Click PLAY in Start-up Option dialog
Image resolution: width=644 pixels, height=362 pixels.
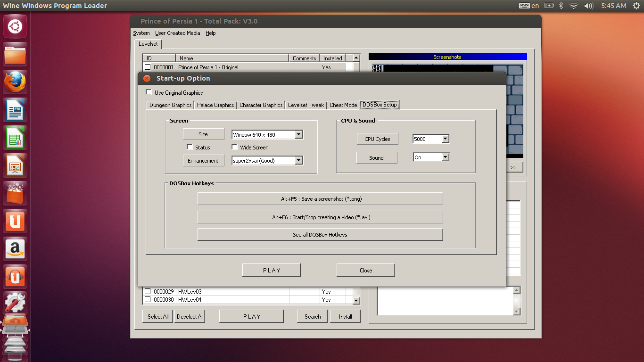[x=272, y=270]
